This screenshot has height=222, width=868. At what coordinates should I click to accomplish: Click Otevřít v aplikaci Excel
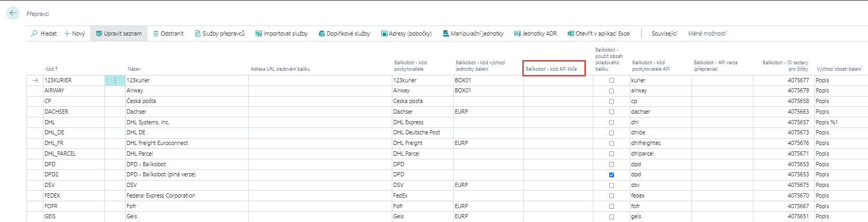[599, 33]
